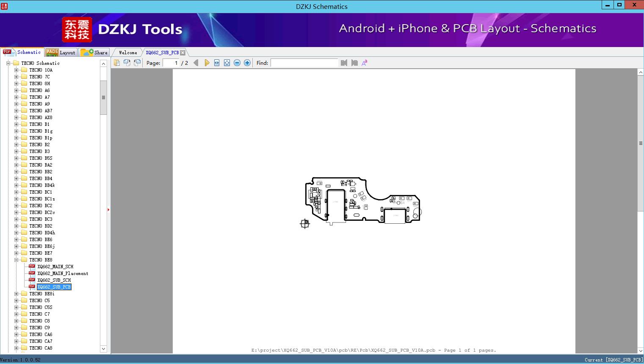Click the Find text field
The image size is (644, 364).
[304, 63]
